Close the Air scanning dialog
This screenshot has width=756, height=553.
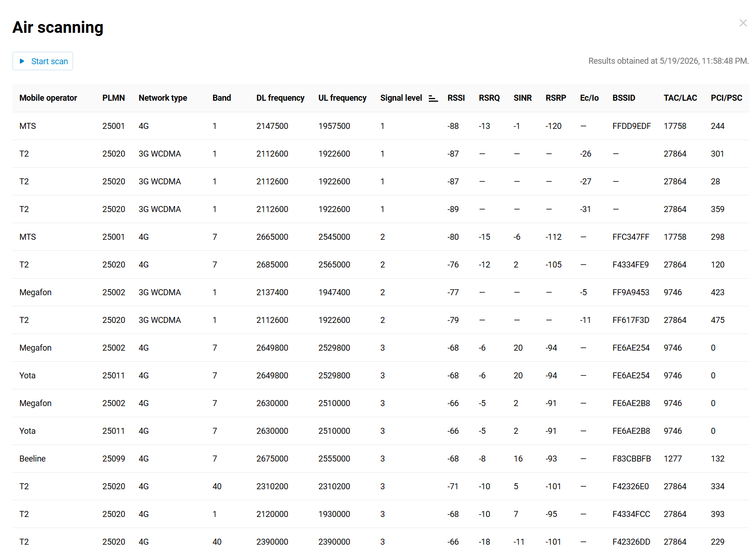point(743,23)
